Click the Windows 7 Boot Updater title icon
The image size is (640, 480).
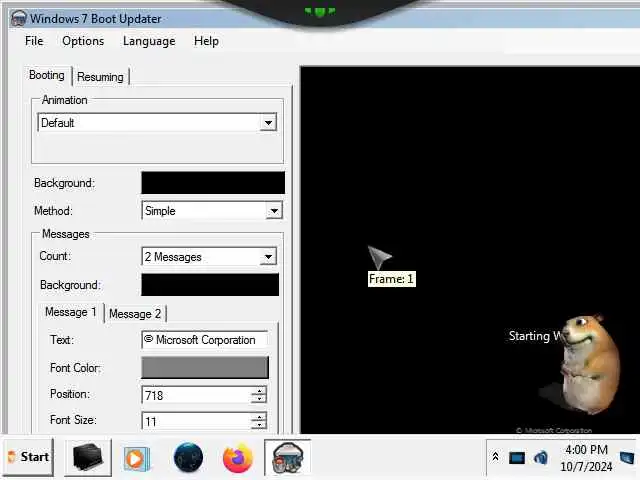(18, 19)
